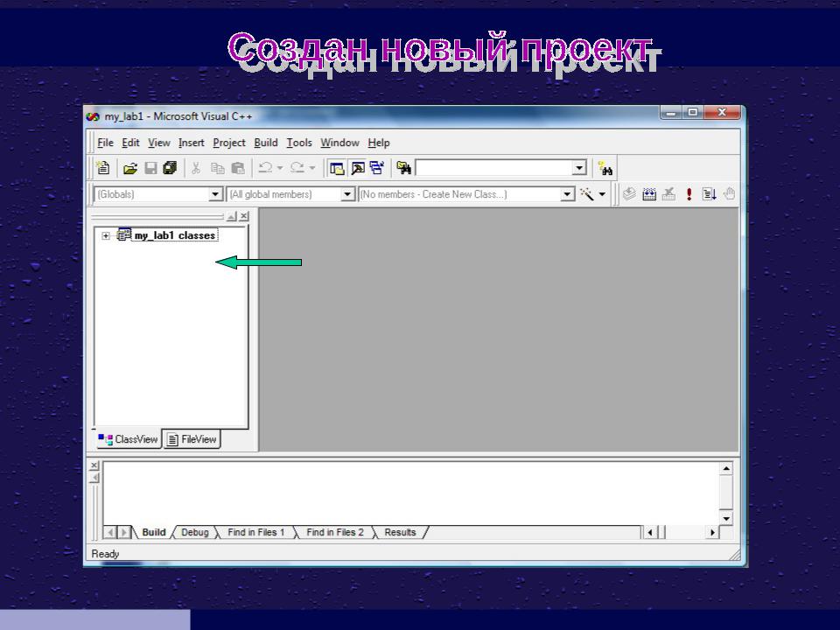Open the Undo history dropdown arrow
The height and width of the screenshot is (630, 840).
pyautogui.click(x=280, y=168)
